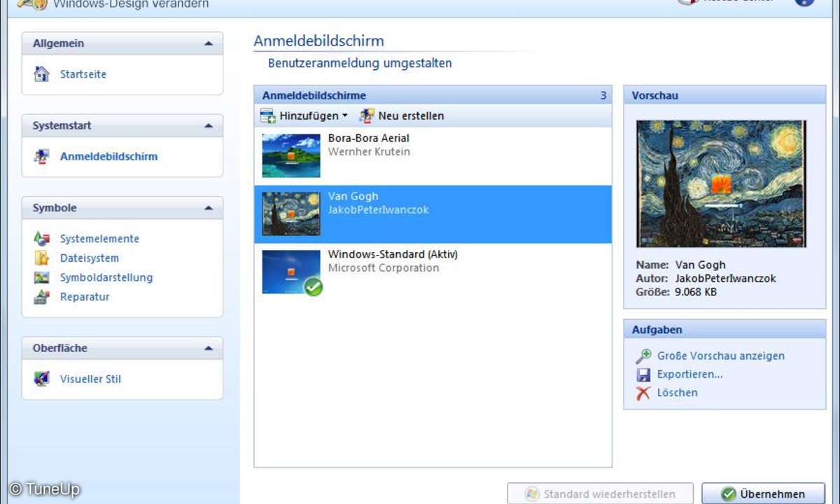Click the Neu erstellen icon
Image resolution: width=840 pixels, height=504 pixels.
[x=367, y=115]
